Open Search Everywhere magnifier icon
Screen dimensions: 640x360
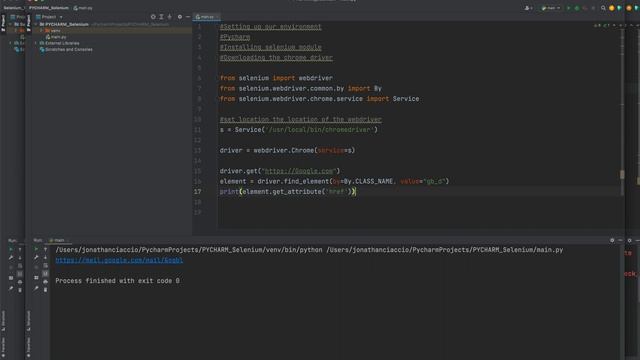pyautogui.click(x=603, y=8)
